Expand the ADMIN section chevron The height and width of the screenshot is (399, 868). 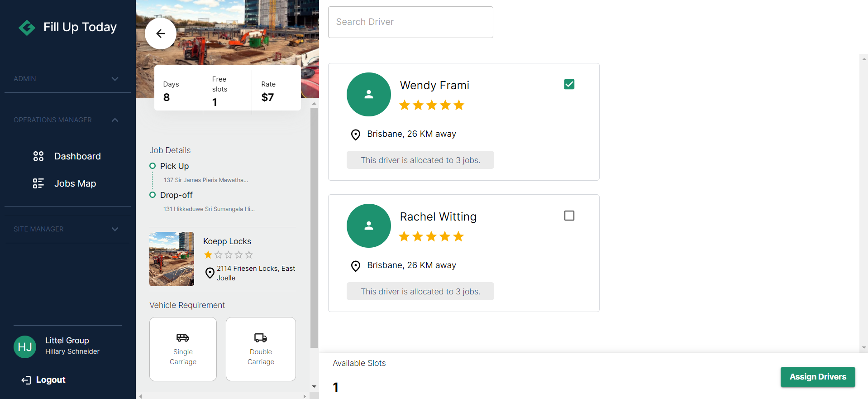[115, 79]
